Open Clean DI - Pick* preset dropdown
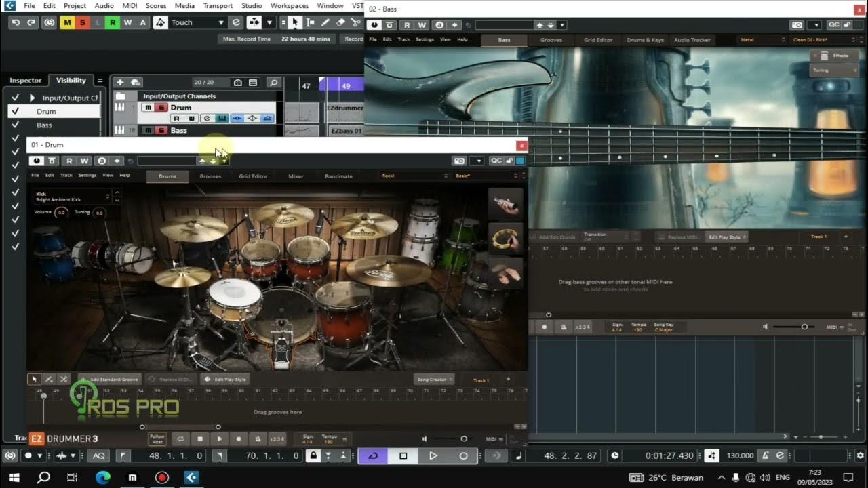The height and width of the screenshot is (488, 868). point(825,40)
